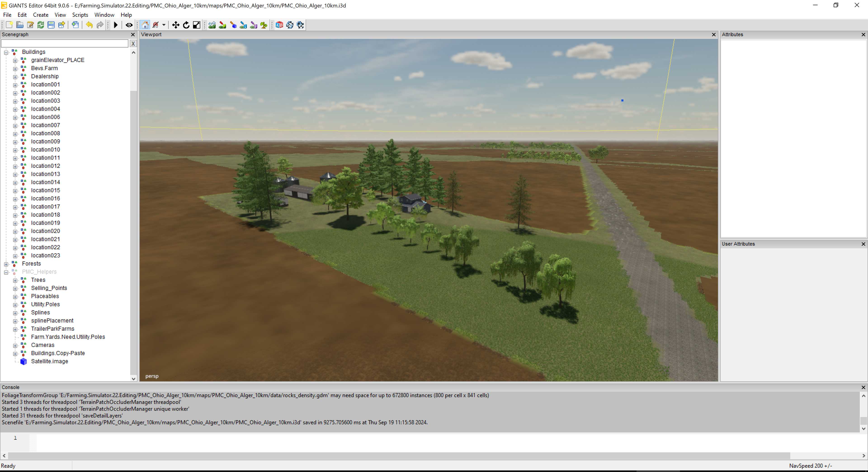The image size is (868, 472).
Task: Click the last toolbar icon with checkered circle
Action: tap(300, 25)
